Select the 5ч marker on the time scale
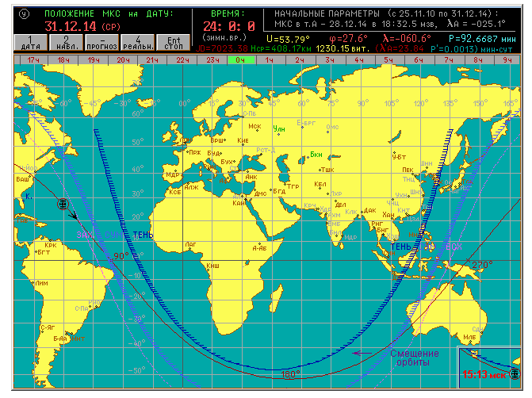The image size is (532, 398). tap(388, 60)
